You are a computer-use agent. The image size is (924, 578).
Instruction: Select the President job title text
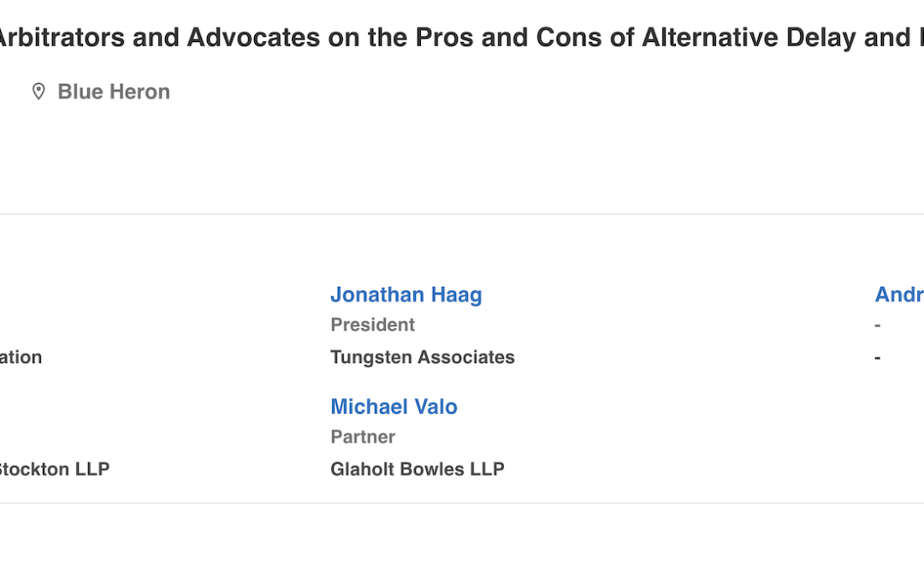(x=372, y=325)
